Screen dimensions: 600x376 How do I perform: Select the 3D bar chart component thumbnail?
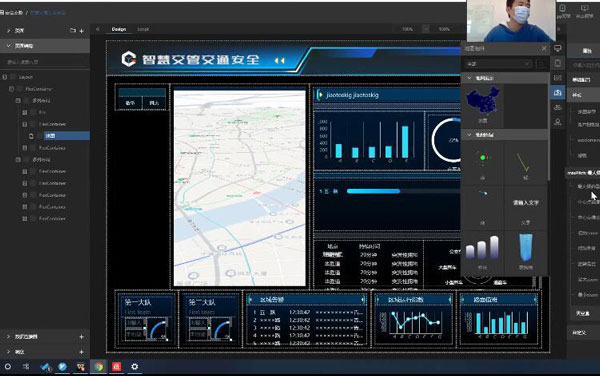(x=483, y=252)
